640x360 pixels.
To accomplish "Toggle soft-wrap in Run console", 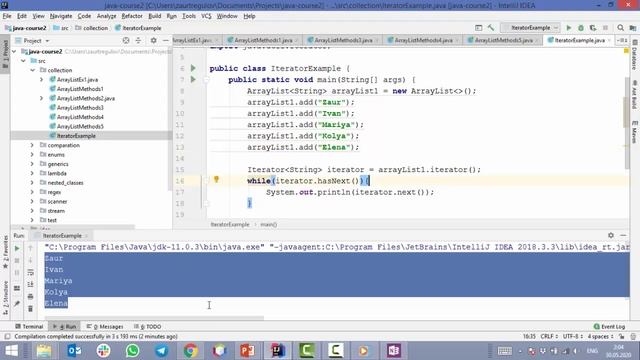I will [x=30, y=272].
